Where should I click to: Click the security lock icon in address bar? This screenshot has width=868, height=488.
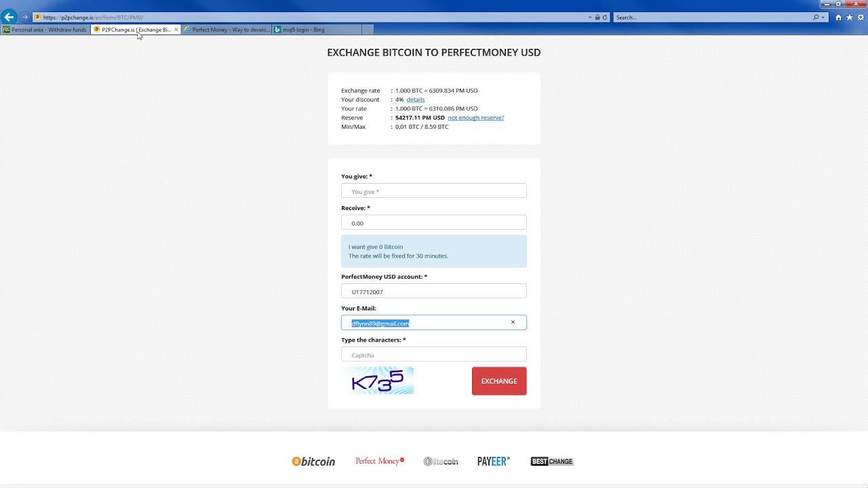tap(597, 18)
